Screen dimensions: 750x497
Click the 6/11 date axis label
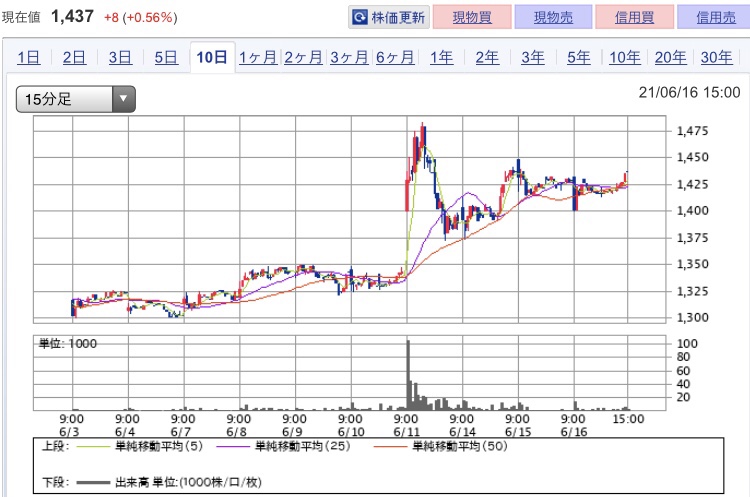(406, 432)
